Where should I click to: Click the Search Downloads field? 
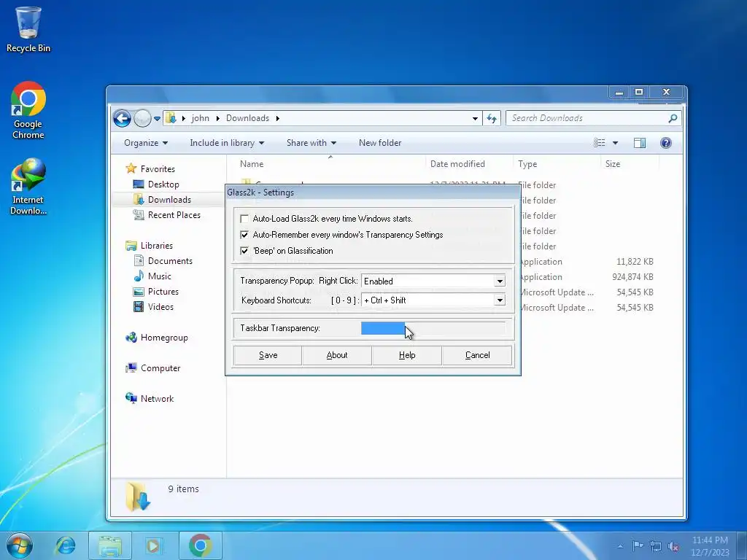[589, 118]
